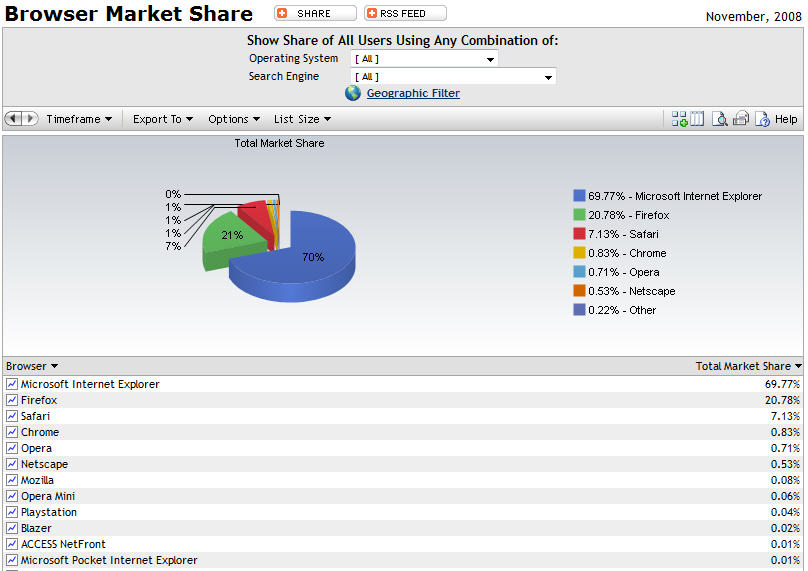Sort by Total Market Share column header
Viewport: 808px width, 571px height.
pyautogui.click(x=748, y=366)
